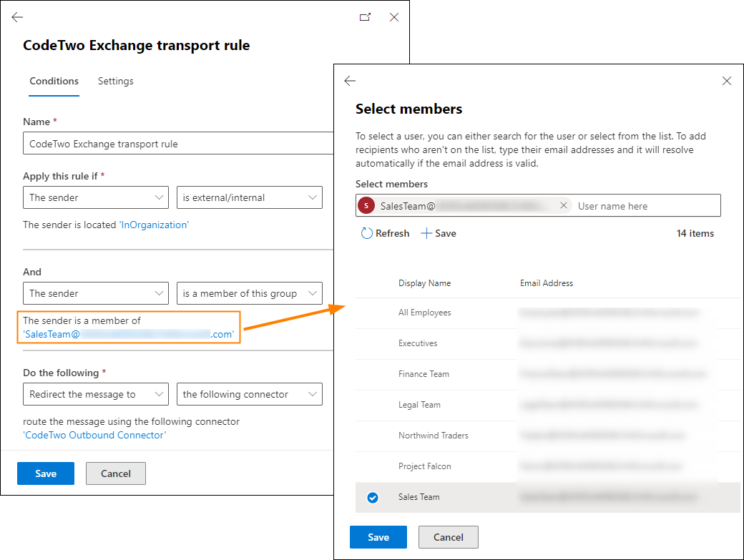
Task: Switch to the Conditions tab
Action: [54, 81]
